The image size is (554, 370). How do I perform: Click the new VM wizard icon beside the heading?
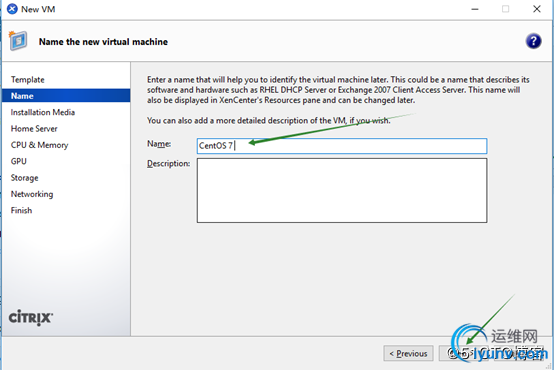18,41
